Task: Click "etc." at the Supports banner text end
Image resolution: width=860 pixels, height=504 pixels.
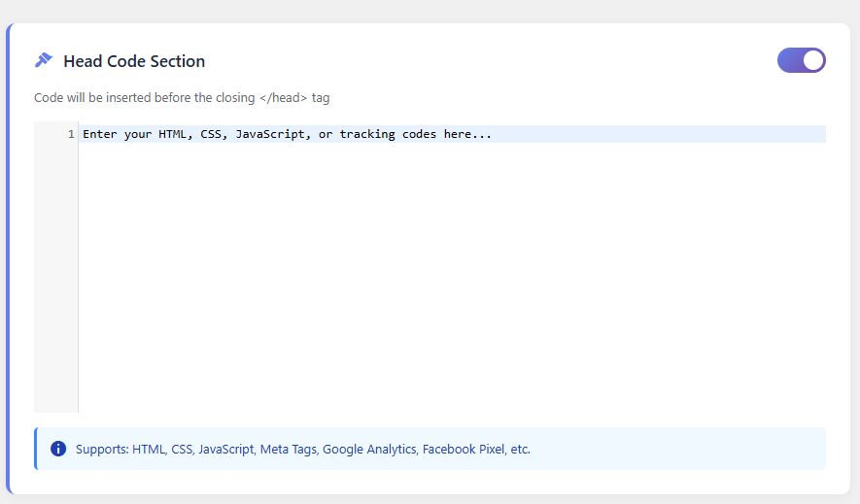Action: click(x=520, y=450)
